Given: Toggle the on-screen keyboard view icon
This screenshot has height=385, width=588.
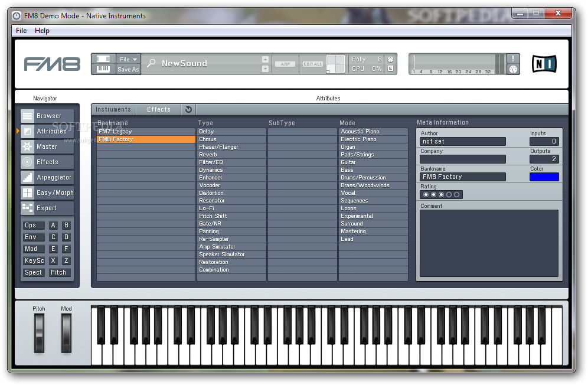Looking at the screenshot, I should tap(103, 69).
